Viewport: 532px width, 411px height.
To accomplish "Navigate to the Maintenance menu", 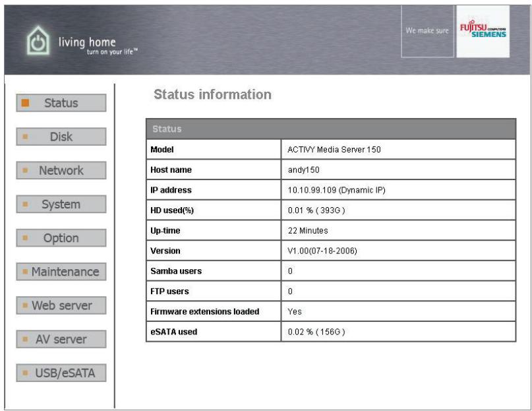I will coord(61,271).
